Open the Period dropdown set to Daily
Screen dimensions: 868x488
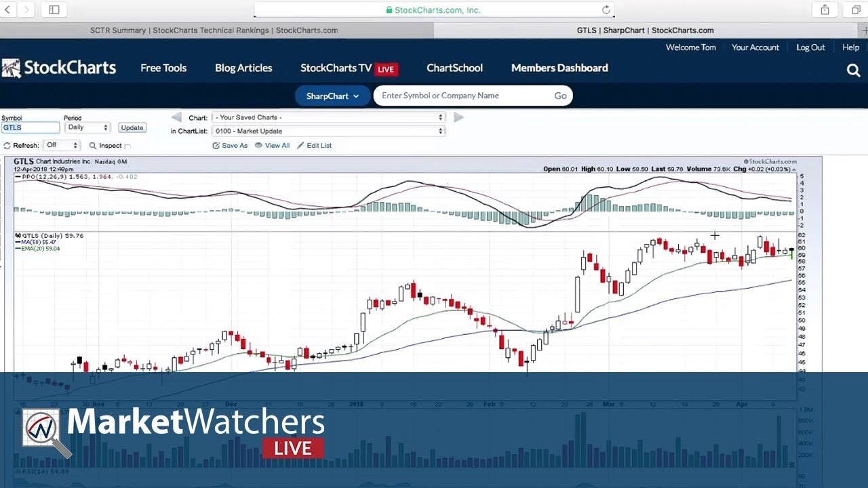tap(87, 127)
